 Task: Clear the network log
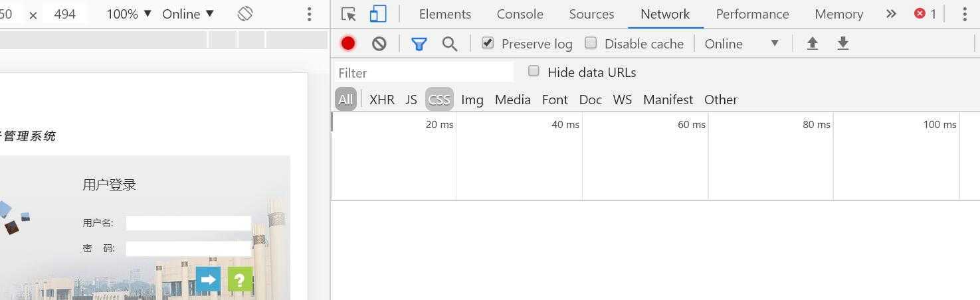(x=379, y=44)
